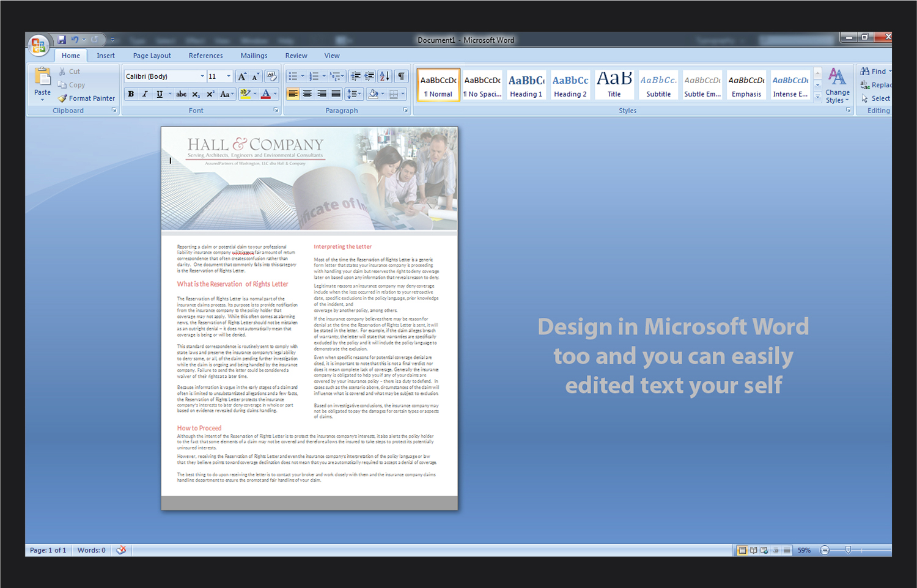Toggle Italic formatting
Image resolution: width=917 pixels, height=588 pixels.
(145, 94)
